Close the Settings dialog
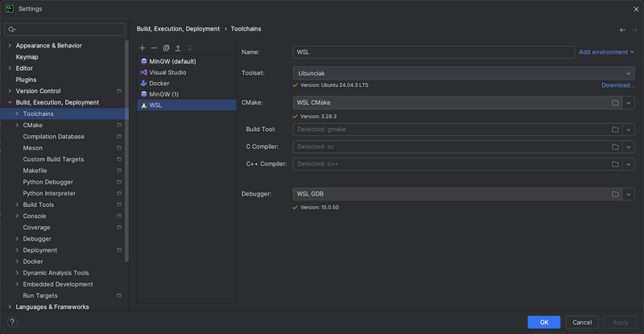Viewport: 644px width, 334px height. pyautogui.click(x=636, y=9)
